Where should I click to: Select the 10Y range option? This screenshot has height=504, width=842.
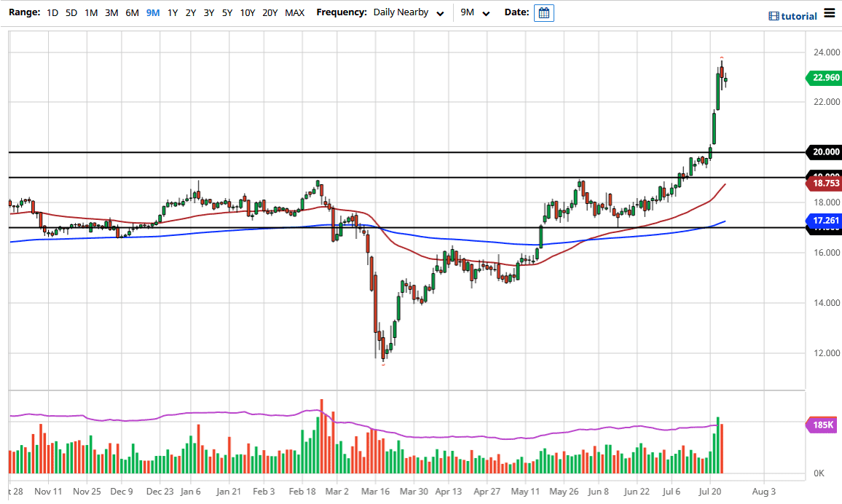[248, 12]
